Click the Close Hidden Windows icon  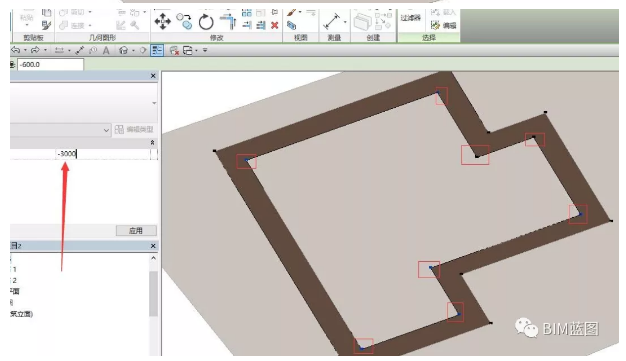174,50
